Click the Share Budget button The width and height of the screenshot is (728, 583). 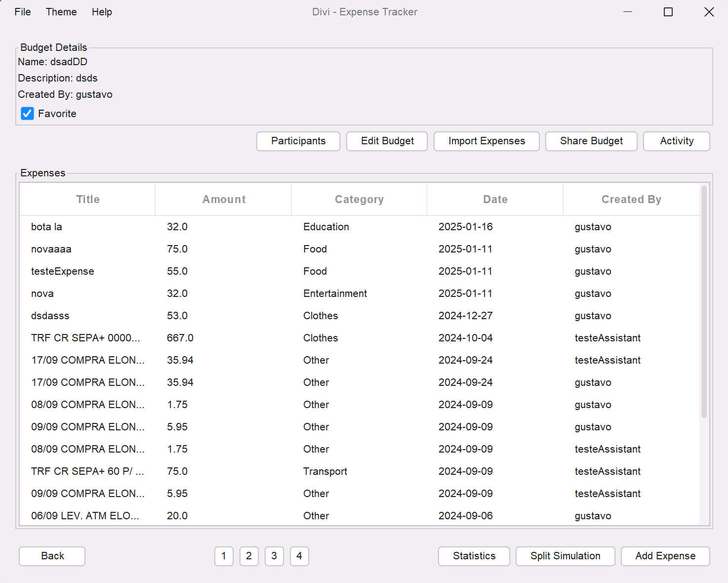click(x=591, y=141)
